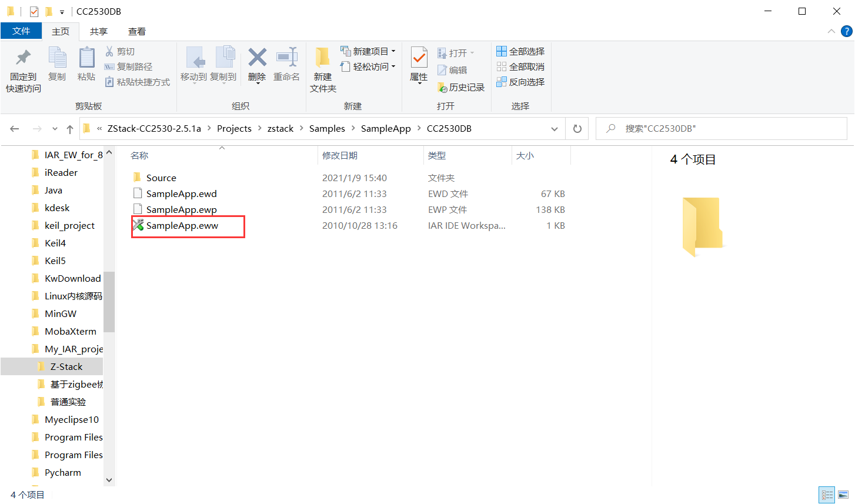855x504 pixels.
Task: Select none (全部取消)
Action: [520, 67]
